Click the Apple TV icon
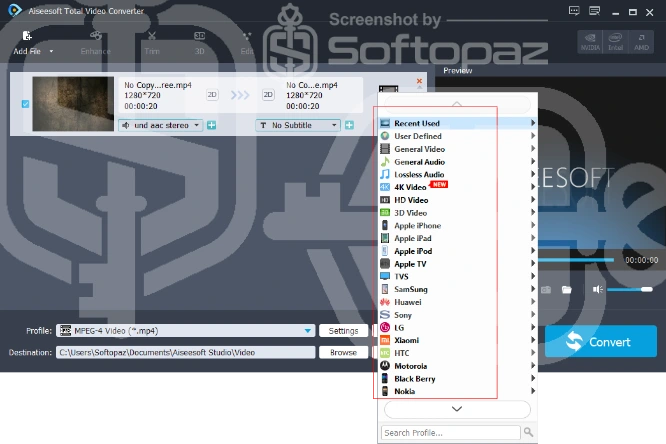The height and width of the screenshot is (444, 666). (385, 263)
